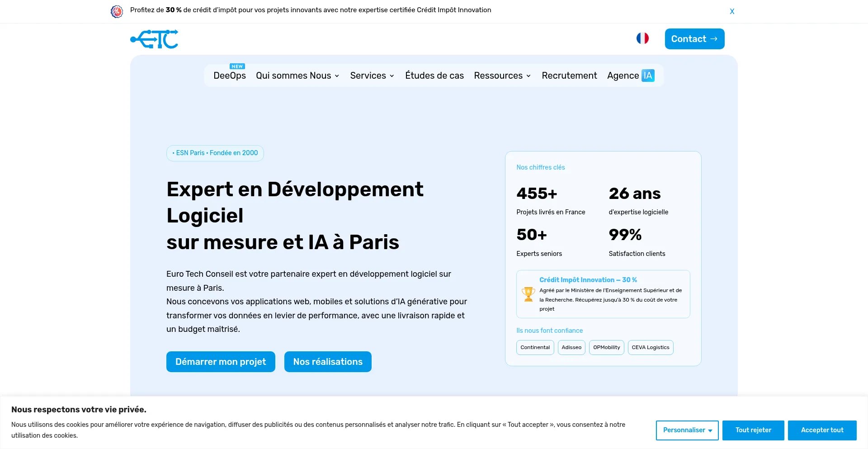Click the 26 ans figure
The image size is (868, 449).
(x=635, y=194)
